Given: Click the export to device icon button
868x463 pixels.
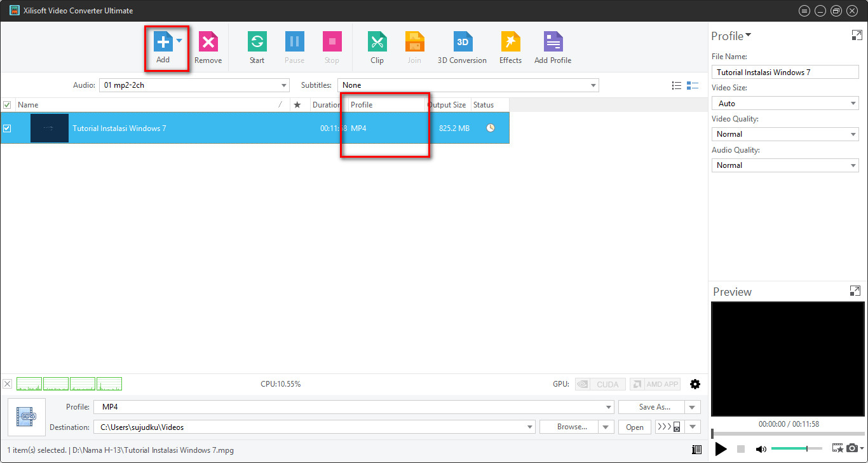Looking at the screenshot, I should click(x=670, y=427).
